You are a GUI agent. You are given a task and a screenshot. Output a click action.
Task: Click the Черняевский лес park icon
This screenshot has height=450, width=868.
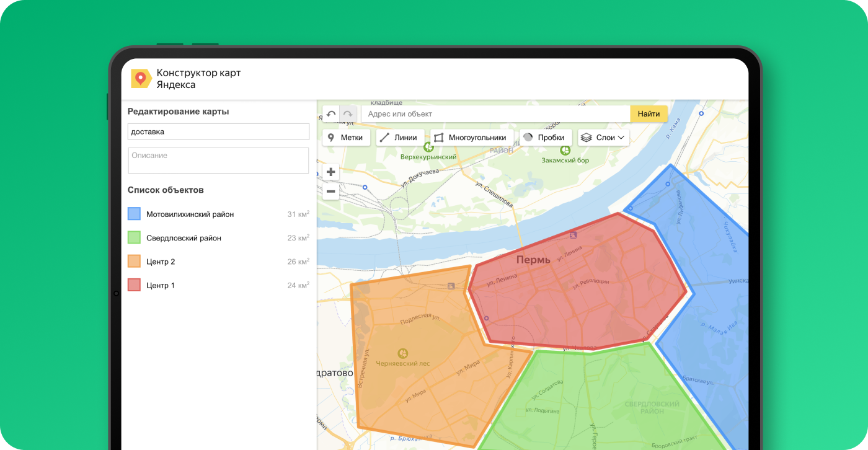402,353
